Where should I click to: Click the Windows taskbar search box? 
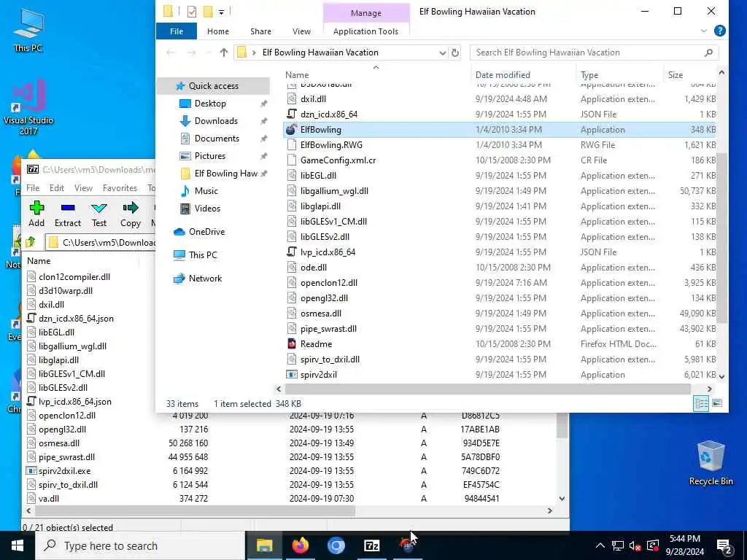[x=140, y=545]
